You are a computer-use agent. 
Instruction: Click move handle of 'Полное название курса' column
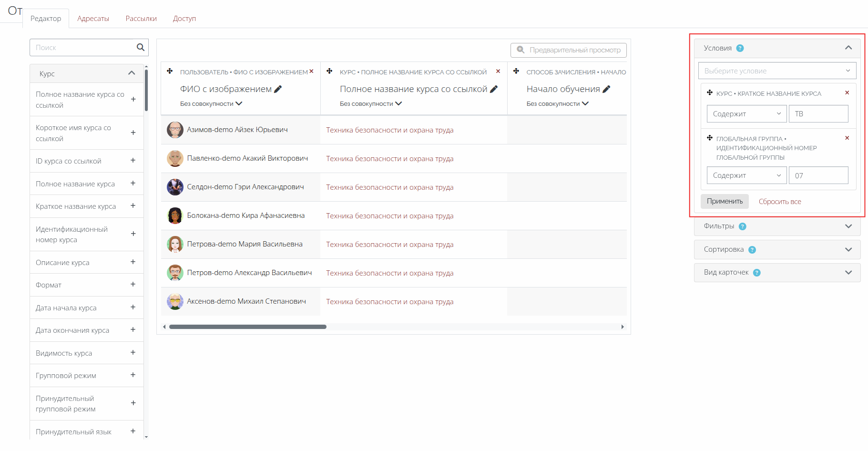(x=329, y=72)
